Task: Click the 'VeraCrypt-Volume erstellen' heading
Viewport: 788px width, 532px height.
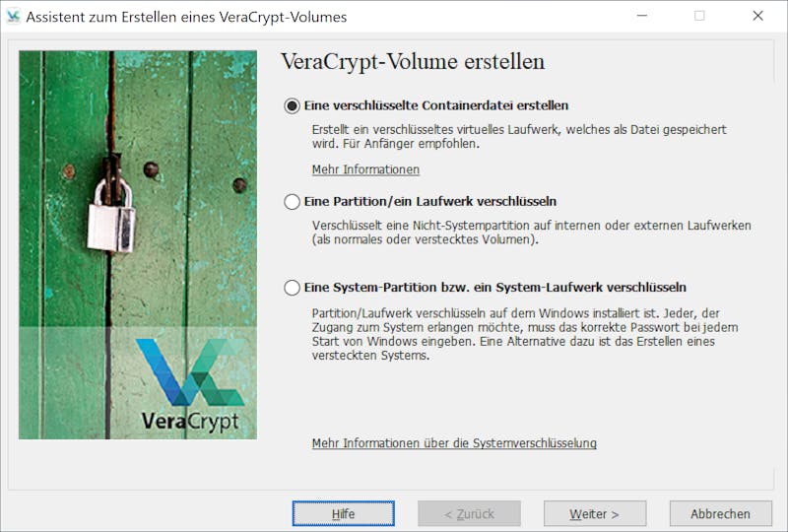Action: (x=413, y=62)
